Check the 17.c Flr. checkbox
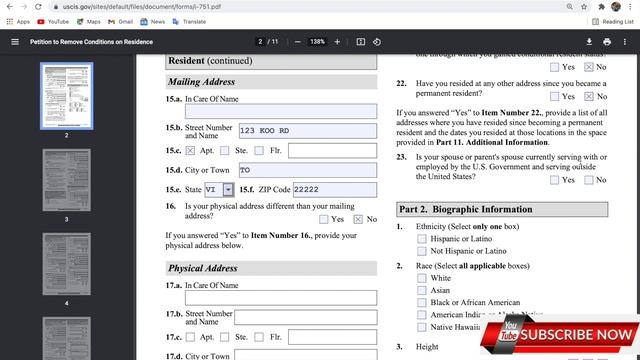The width and height of the screenshot is (640, 360). click(x=259, y=337)
